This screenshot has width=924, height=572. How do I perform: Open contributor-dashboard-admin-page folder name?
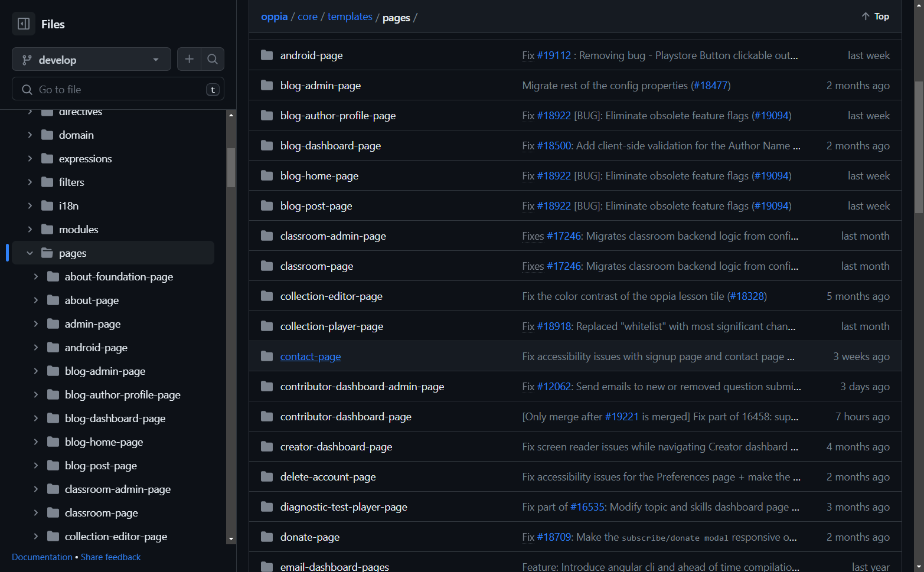click(x=362, y=386)
